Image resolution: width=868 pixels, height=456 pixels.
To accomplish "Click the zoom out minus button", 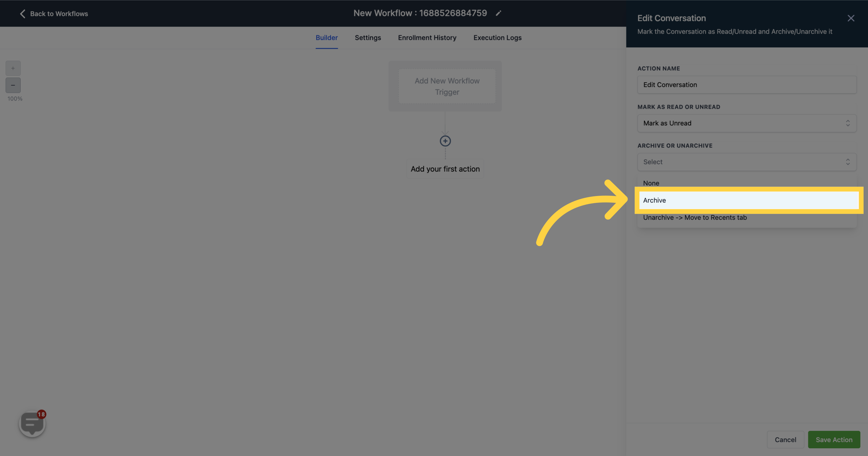I will (x=13, y=85).
